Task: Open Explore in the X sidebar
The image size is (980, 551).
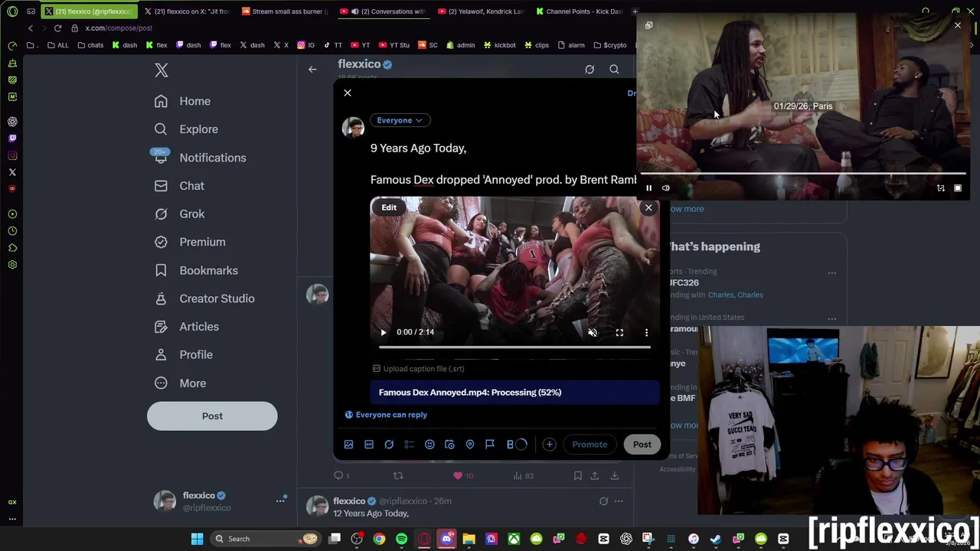Action: [186, 129]
